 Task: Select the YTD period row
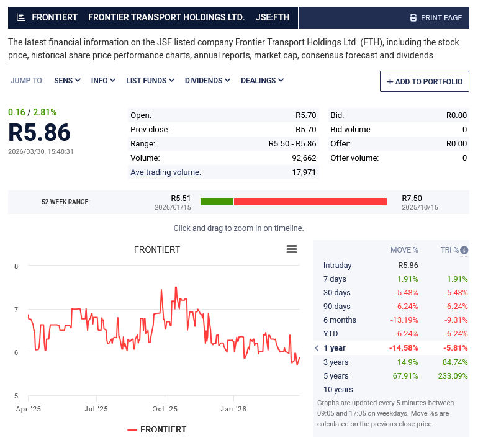pyautogui.click(x=391, y=334)
